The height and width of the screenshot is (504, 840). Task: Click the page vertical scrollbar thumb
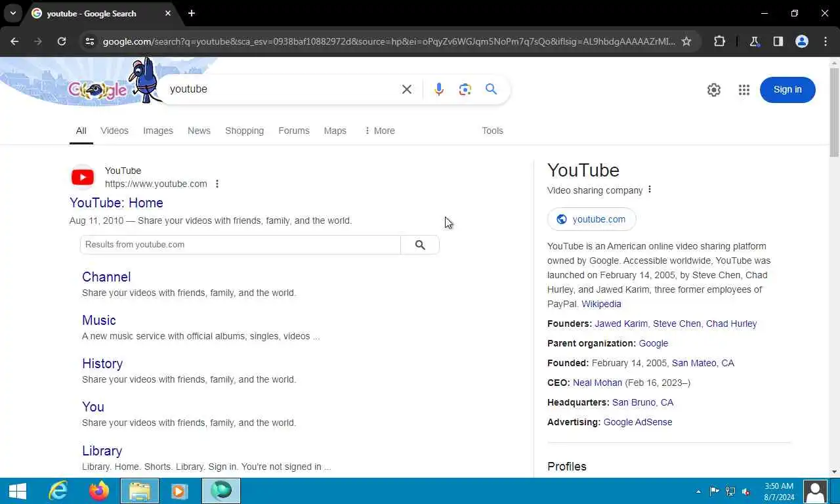point(834,112)
